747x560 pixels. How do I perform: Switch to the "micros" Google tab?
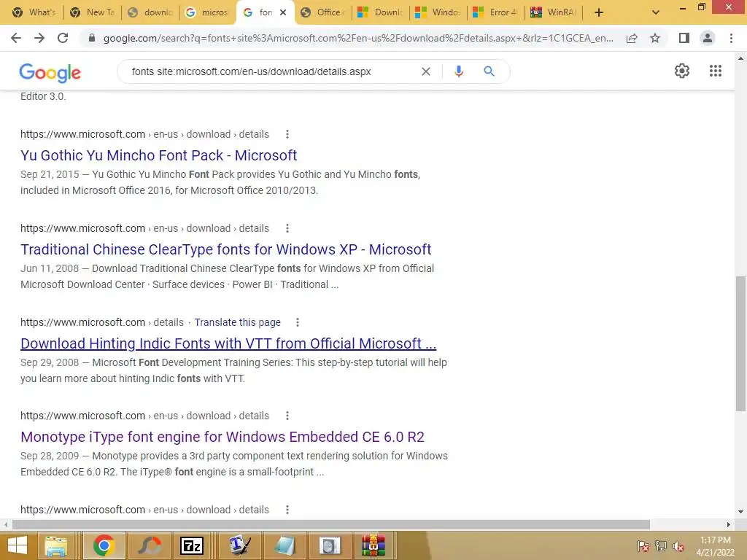[208, 12]
